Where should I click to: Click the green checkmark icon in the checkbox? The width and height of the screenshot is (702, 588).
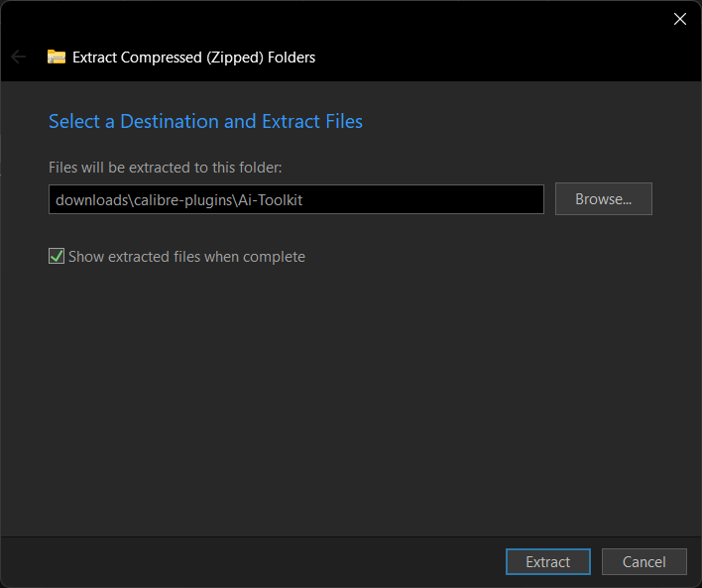pyautogui.click(x=57, y=256)
